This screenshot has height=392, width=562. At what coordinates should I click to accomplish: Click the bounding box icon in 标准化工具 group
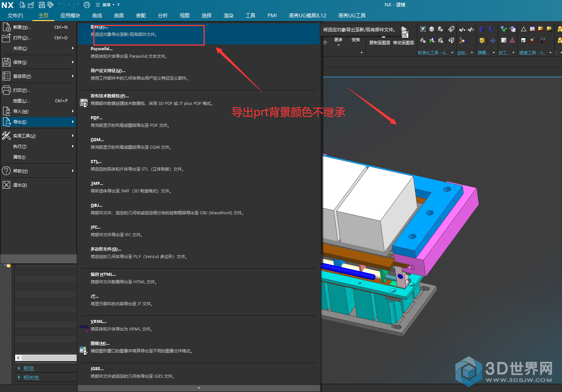point(423,29)
